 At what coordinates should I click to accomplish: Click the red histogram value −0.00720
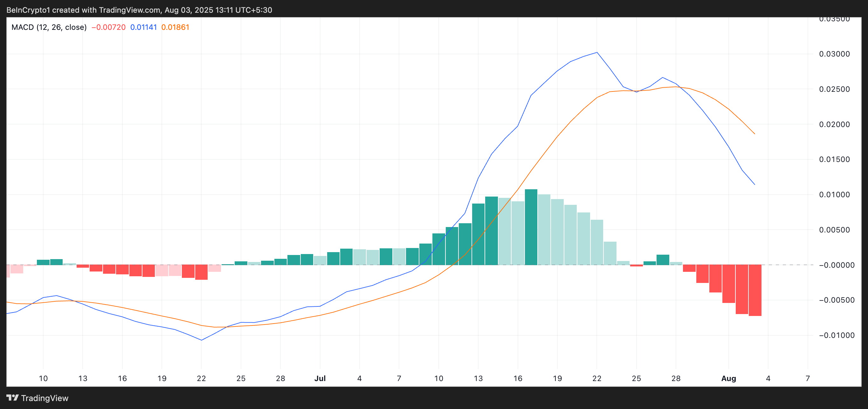click(108, 27)
